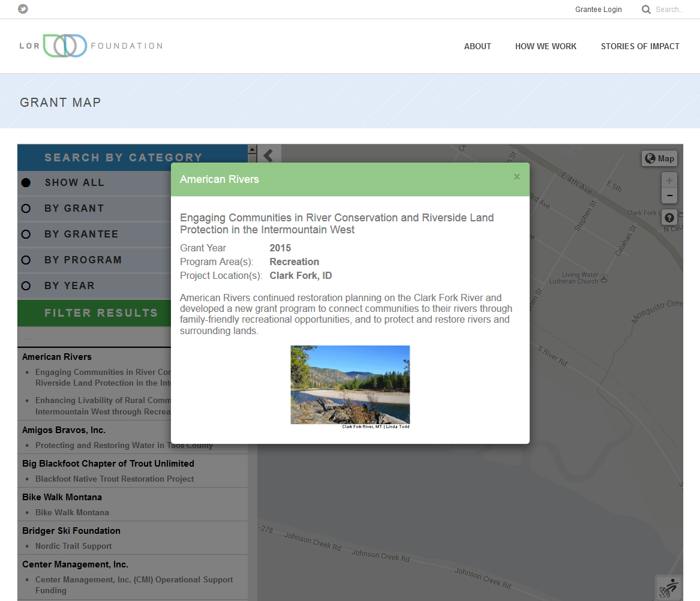Open STORIES OF IMPACT menu
Viewport: 700px width, 601px height.
[640, 46]
